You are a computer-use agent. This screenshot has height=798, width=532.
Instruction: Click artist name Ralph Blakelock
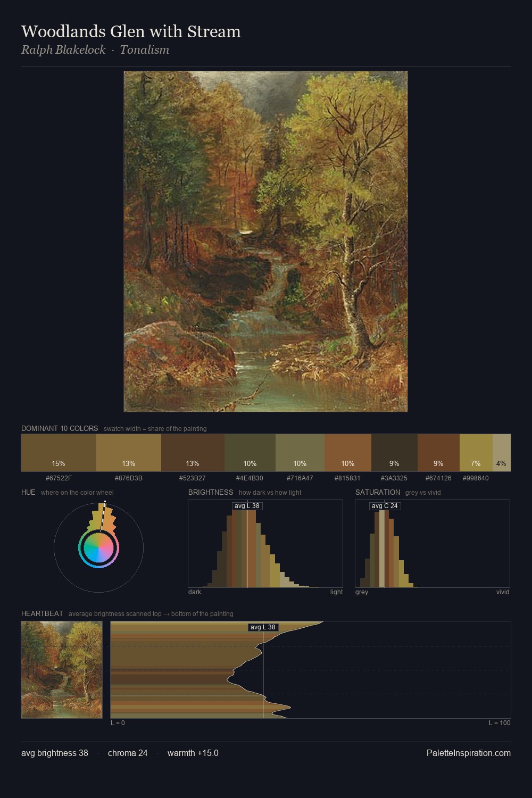[x=63, y=50]
